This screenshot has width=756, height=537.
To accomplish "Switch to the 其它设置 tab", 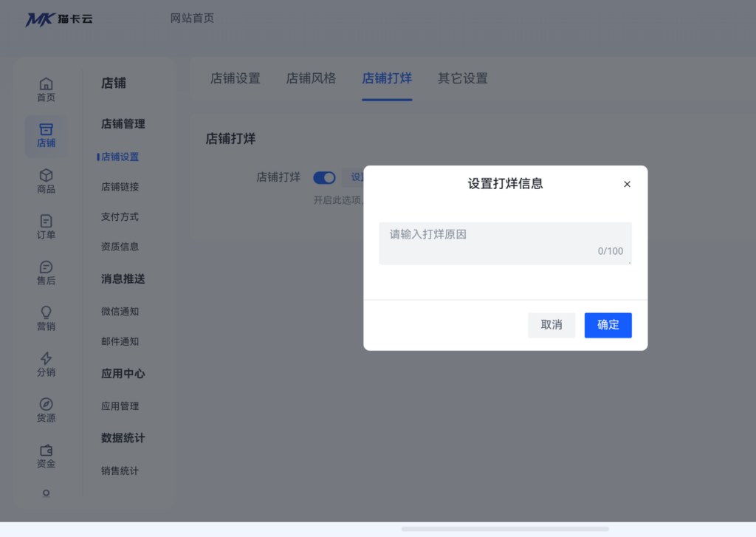I will [x=463, y=78].
